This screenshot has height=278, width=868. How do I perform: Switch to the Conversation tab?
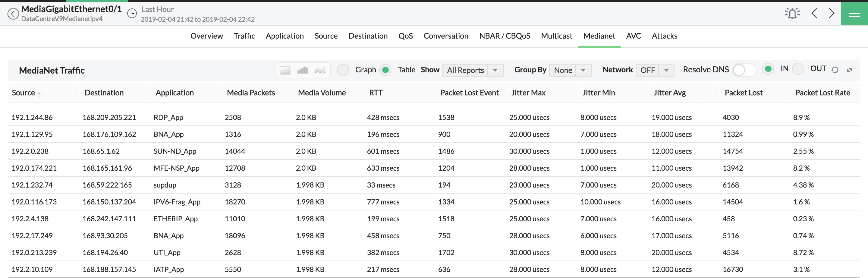pyautogui.click(x=445, y=36)
